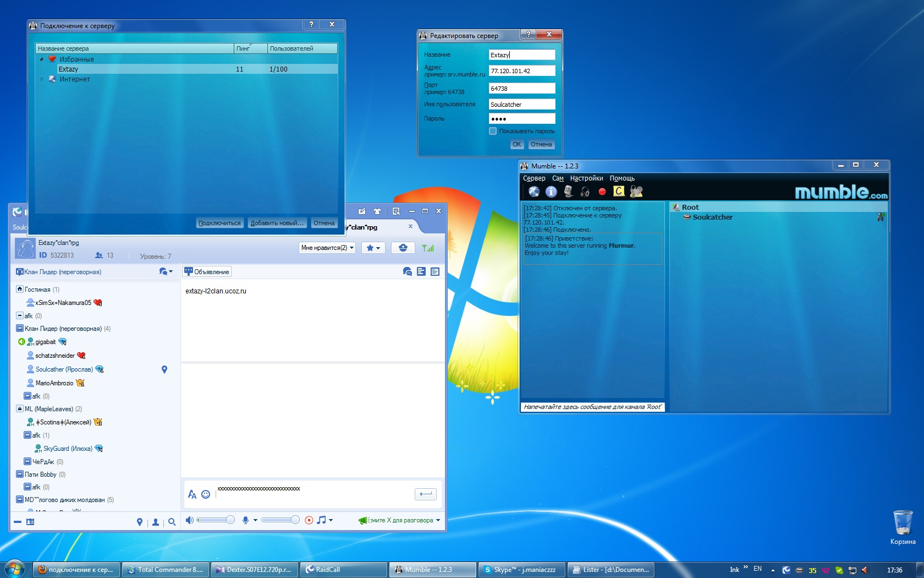Click the RaidCall record button icon
The image size is (924, 578).
point(309,520)
